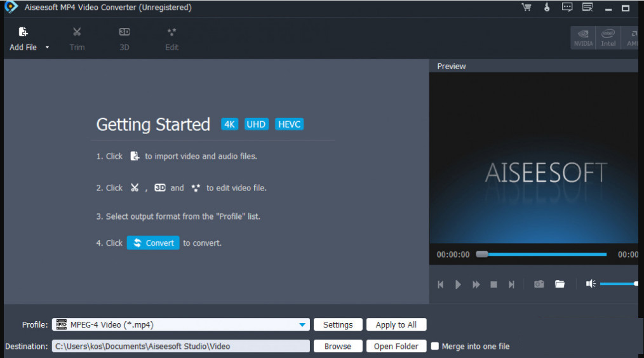This screenshot has height=358, width=644.
Task: Click the blue Convert button
Action: [153, 242]
